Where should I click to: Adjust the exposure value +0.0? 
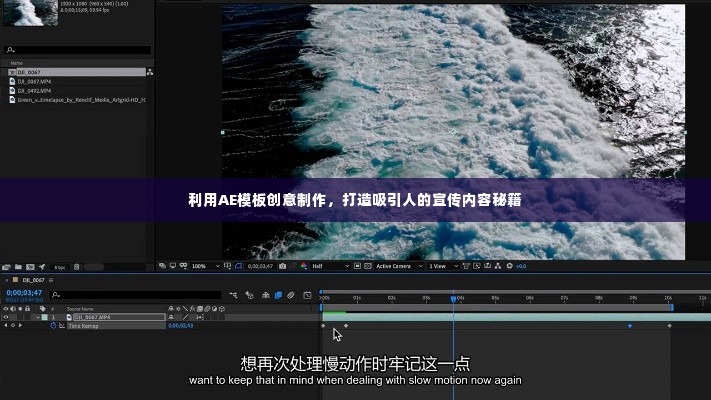521,266
